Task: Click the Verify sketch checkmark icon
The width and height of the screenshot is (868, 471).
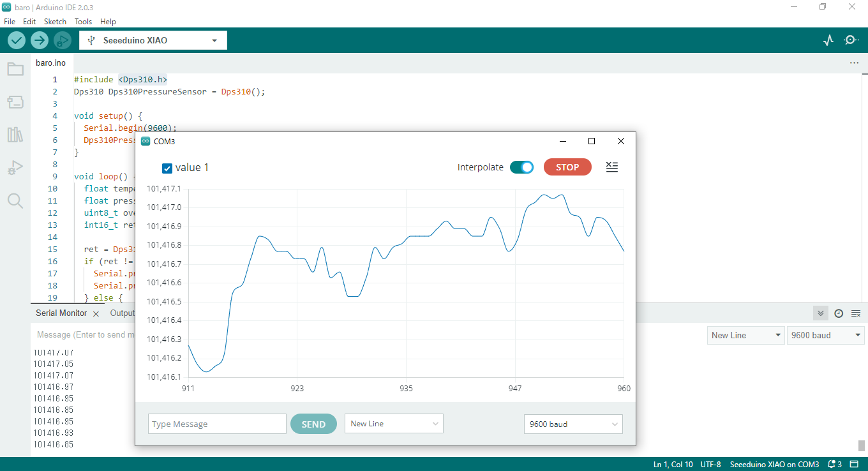Action: point(17,40)
